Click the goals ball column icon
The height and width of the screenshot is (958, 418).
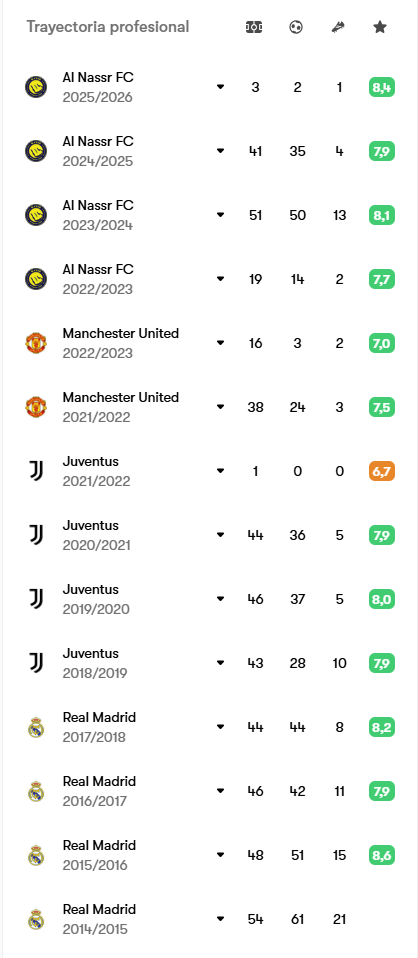296,27
